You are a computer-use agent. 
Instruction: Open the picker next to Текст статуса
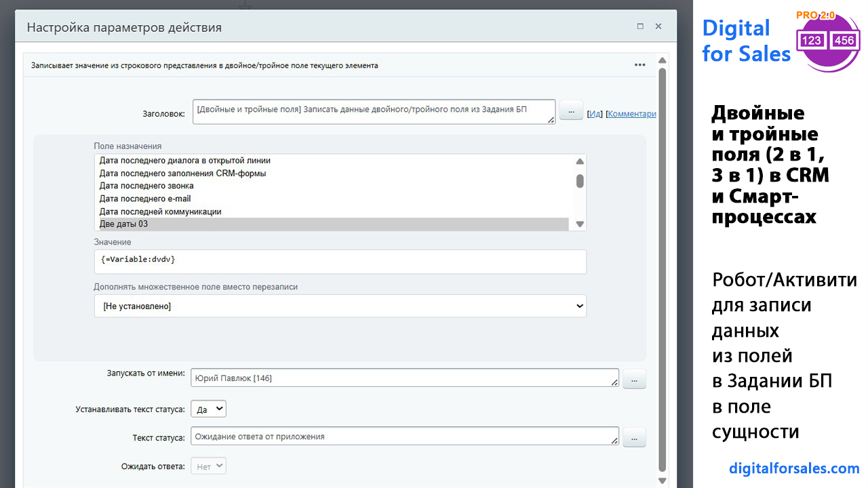point(634,438)
